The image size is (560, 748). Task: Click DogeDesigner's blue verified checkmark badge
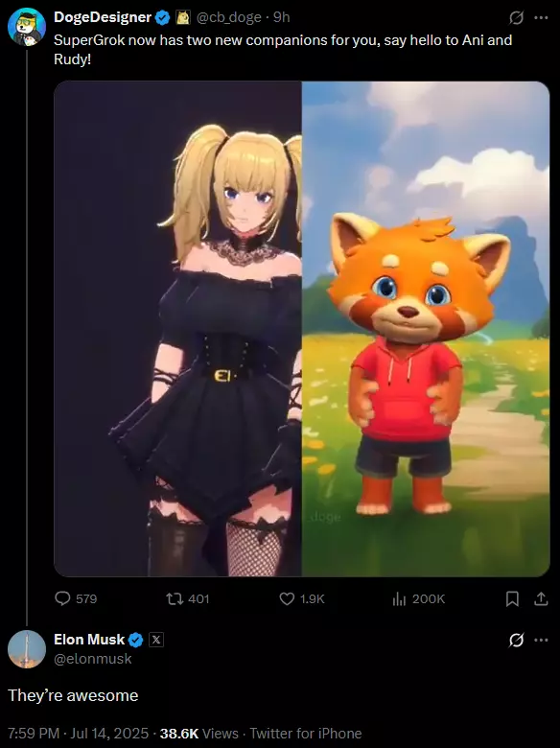point(163,18)
